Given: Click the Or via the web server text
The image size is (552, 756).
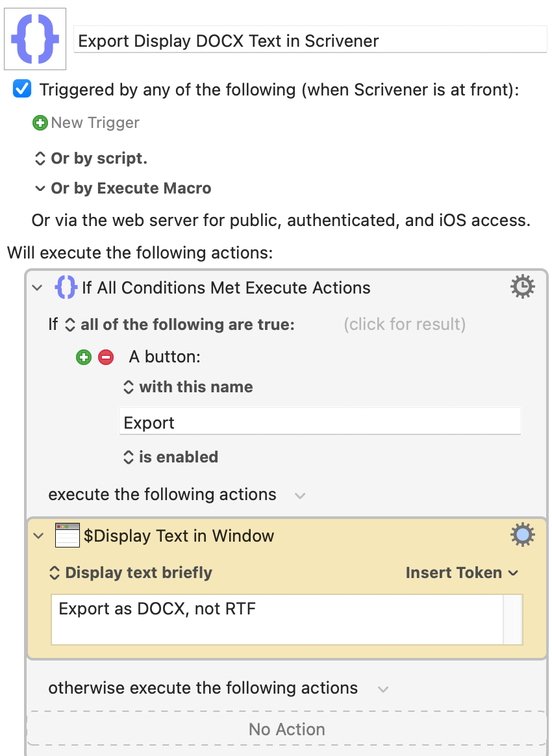Looking at the screenshot, I should point(281,220).
